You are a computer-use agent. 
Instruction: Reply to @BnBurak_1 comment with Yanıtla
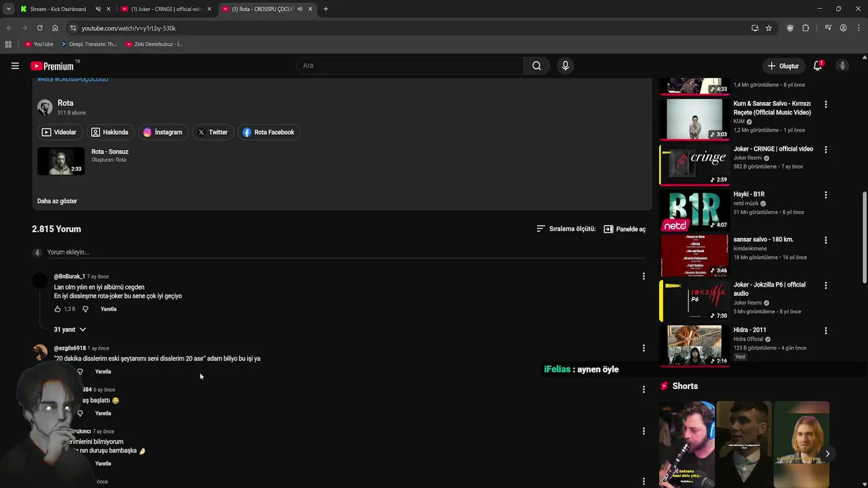click(x=108, y=309)
